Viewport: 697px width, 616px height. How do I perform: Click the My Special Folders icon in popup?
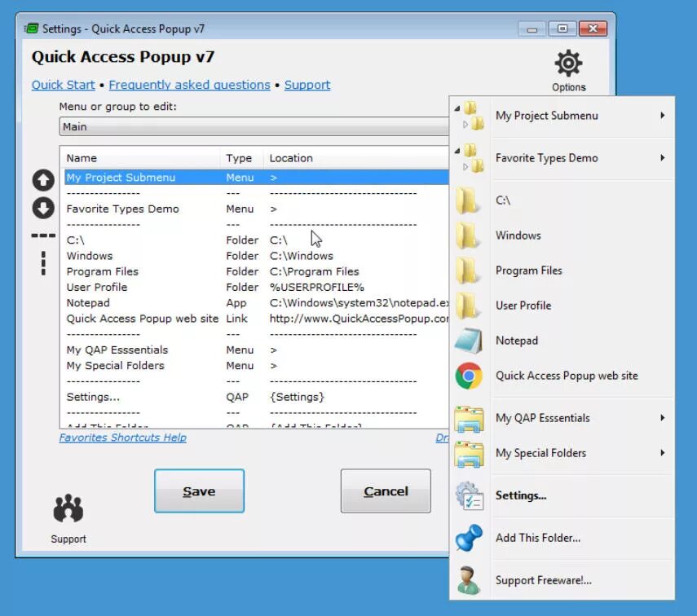click(469, 453)
